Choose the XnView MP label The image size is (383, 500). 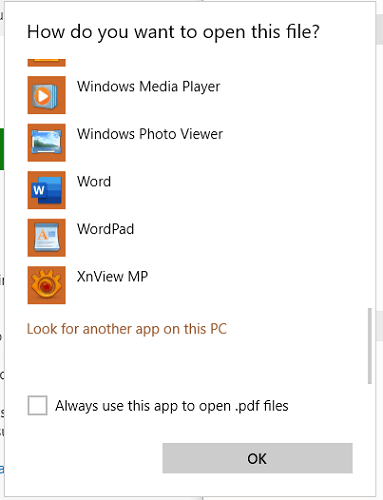click(112, 277)
